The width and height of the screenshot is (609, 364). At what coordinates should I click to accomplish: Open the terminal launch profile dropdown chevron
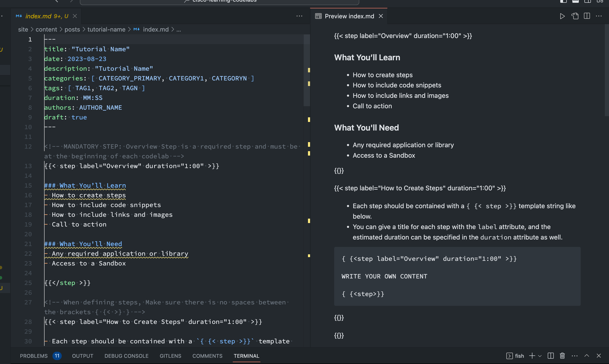coord(540,356)
